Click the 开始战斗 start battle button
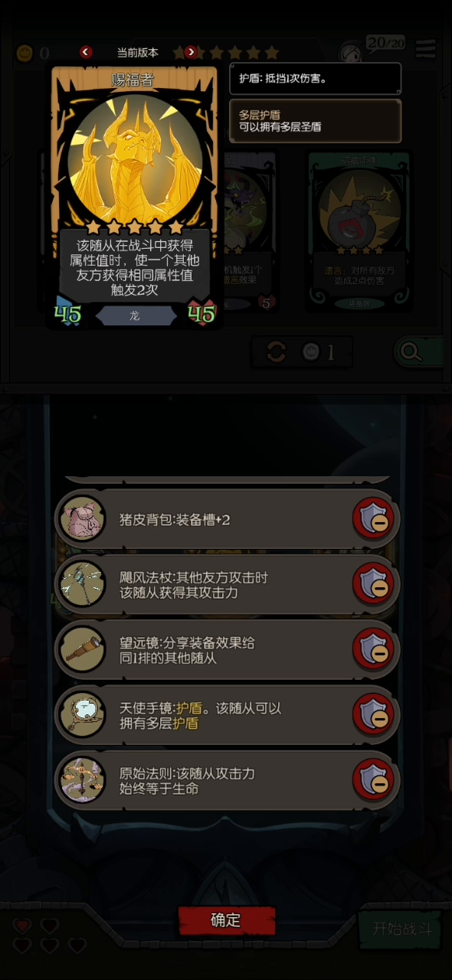Viewport: 452px width, 980px height. coord(401,929)
